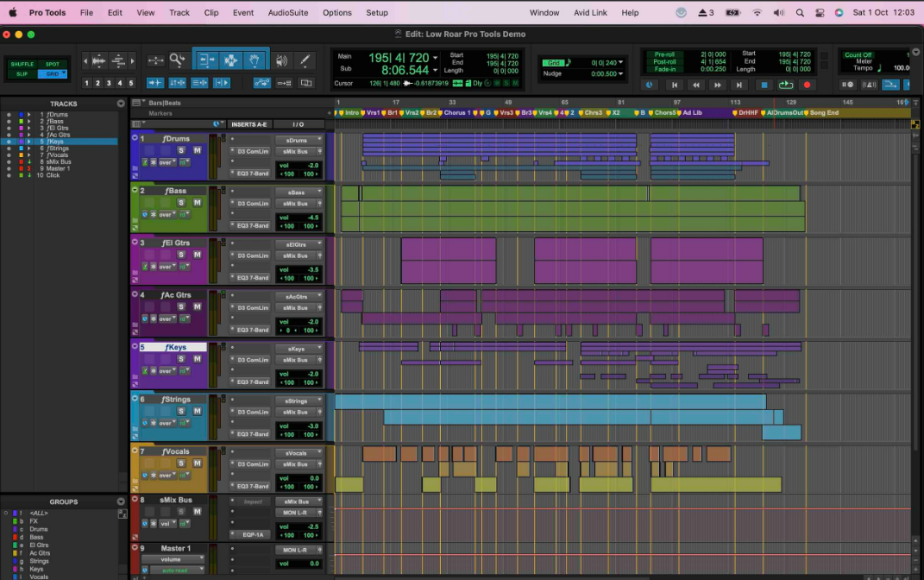Mute the fBass track
Screen dimensions: 924x580
tap(197, 202)
